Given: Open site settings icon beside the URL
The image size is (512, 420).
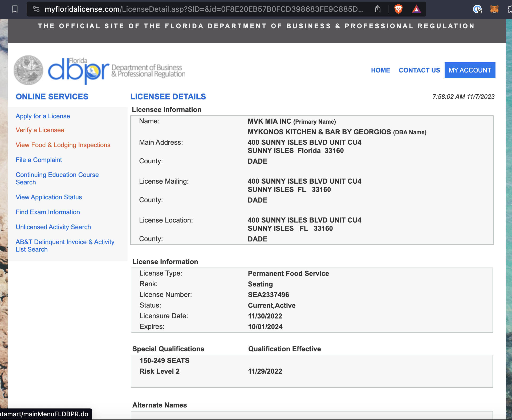Looking at the screenshot, I should (x=36, y=9).
